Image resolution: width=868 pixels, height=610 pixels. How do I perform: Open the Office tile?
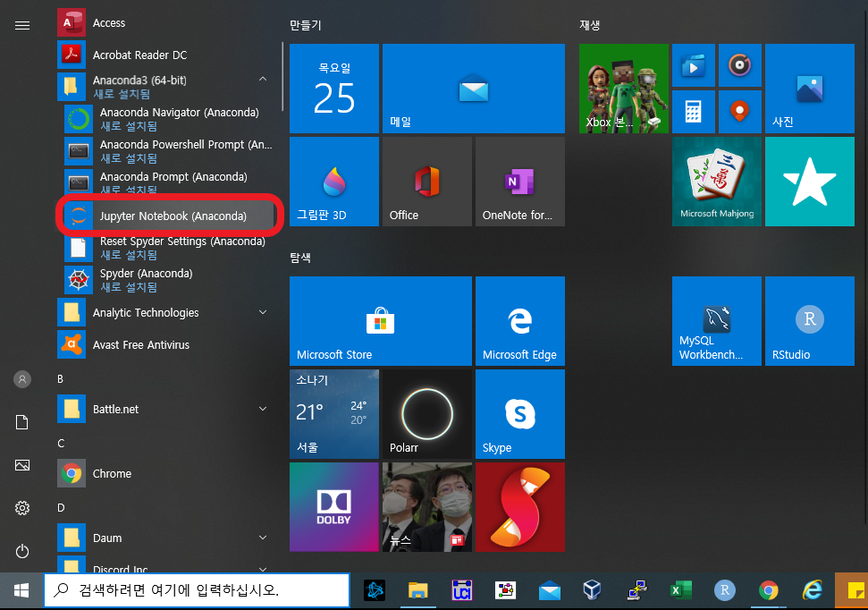point(427,182)
